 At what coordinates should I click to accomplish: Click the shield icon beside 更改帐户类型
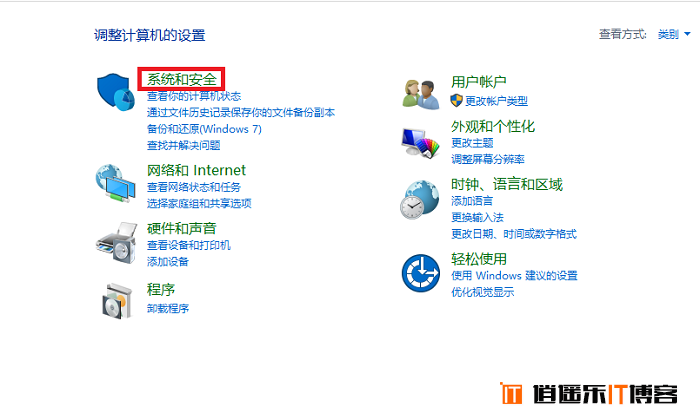456,101
